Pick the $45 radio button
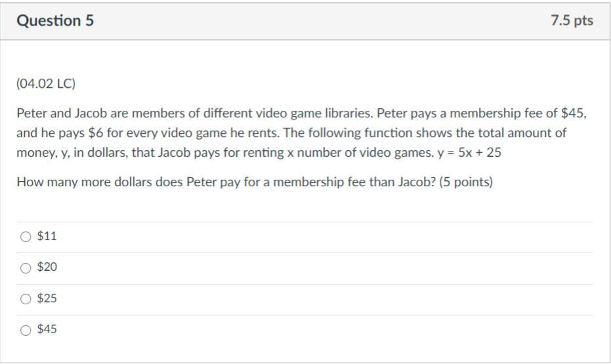 tap(26, 330)
